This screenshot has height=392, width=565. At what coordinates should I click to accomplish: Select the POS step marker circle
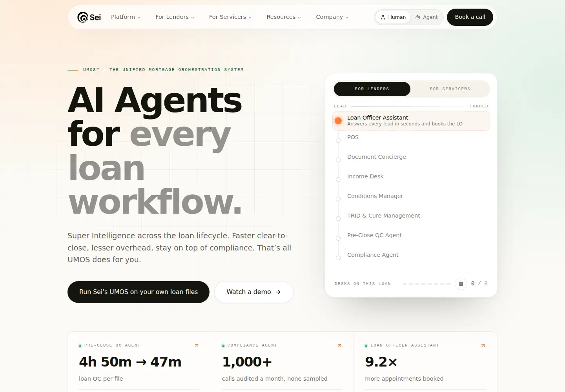pyautogui.click(x=338, y=140)
